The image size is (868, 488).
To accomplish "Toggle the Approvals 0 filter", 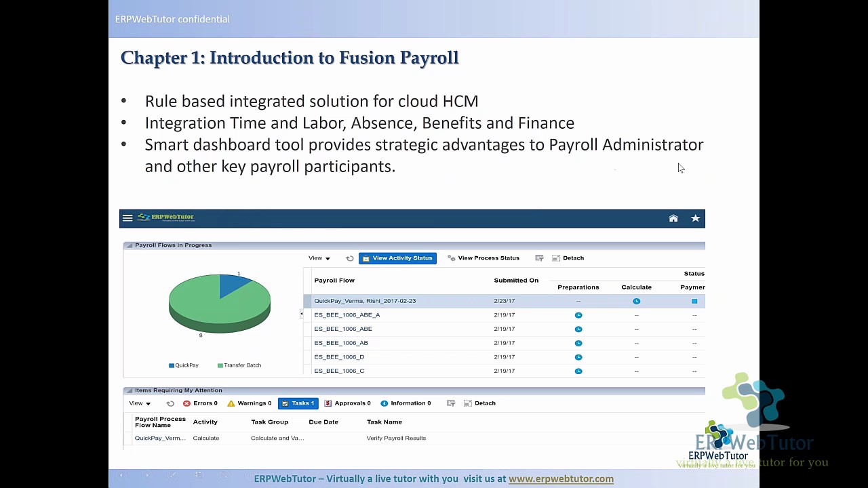I will [347, 403].
